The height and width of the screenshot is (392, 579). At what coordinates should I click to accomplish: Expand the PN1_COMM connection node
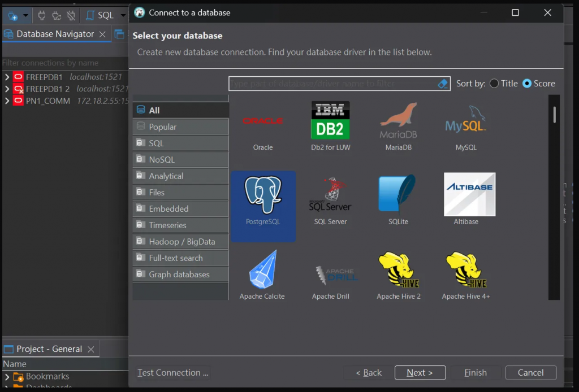7,101
